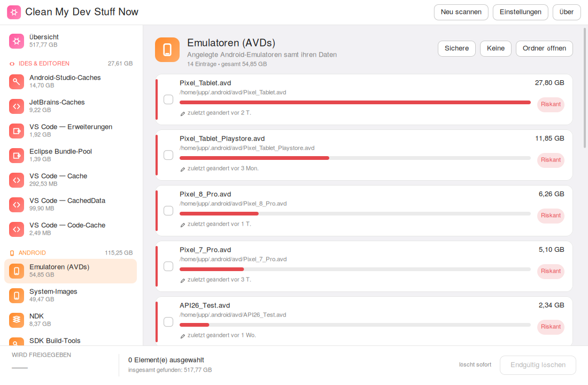588x385 pixels.
Task: Select NDK in the sidebar
Action: 71,320
